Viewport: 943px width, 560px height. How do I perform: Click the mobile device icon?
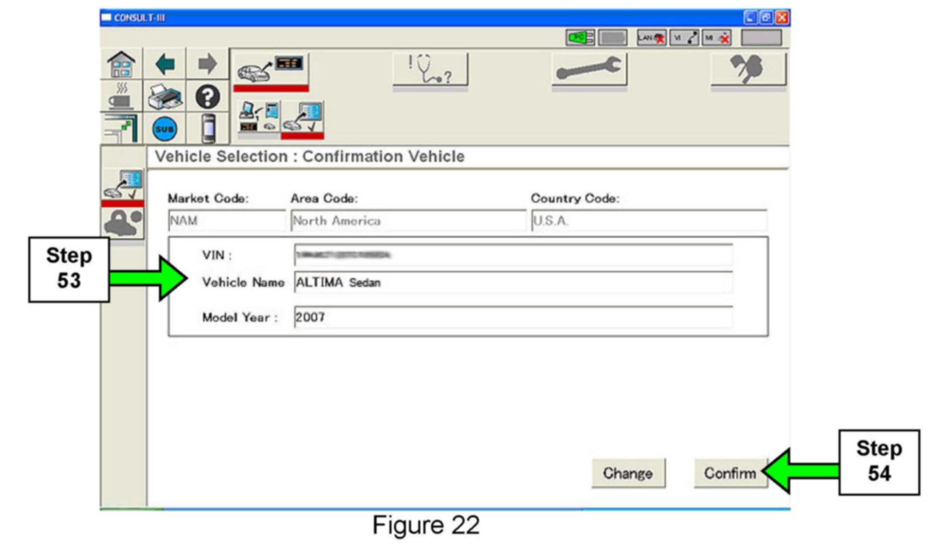click(208, 129)
